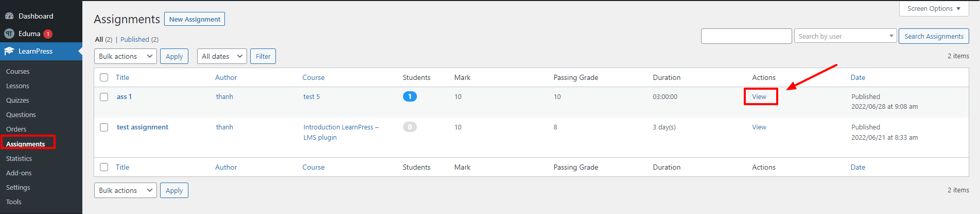Tick the checkbox for ass 1
This screenshot has width=980, height=214.
104,97
